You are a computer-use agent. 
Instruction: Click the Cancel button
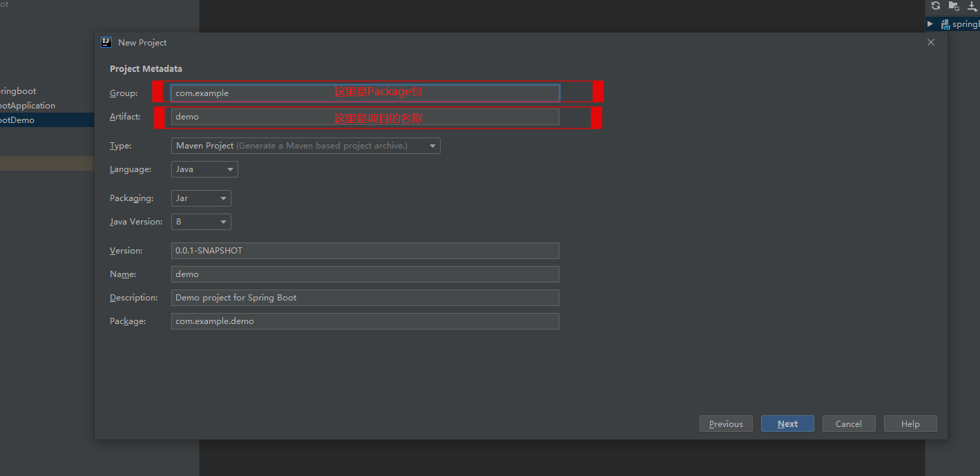click(849, 424)
